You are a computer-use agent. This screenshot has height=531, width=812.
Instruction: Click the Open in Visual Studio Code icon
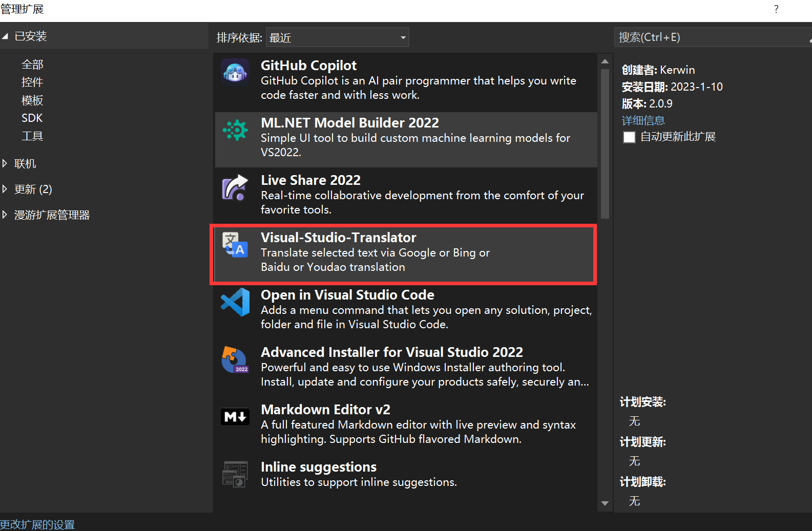click(x=235, y=302)
